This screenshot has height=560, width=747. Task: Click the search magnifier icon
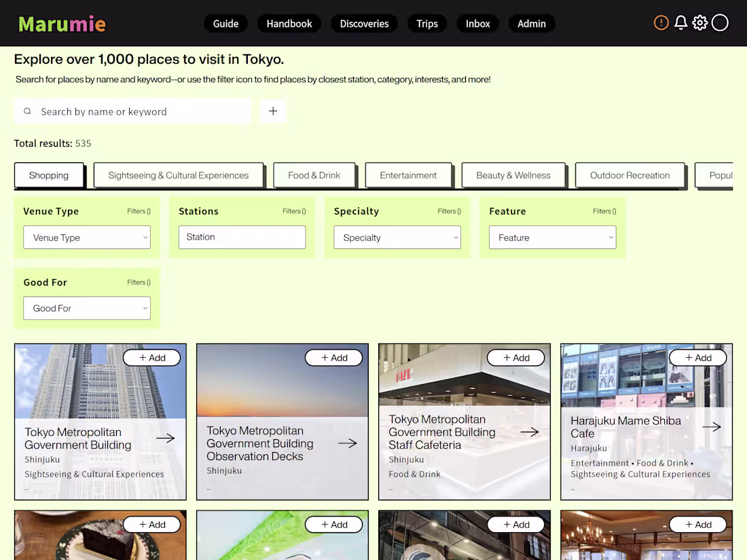pos(28,111)
